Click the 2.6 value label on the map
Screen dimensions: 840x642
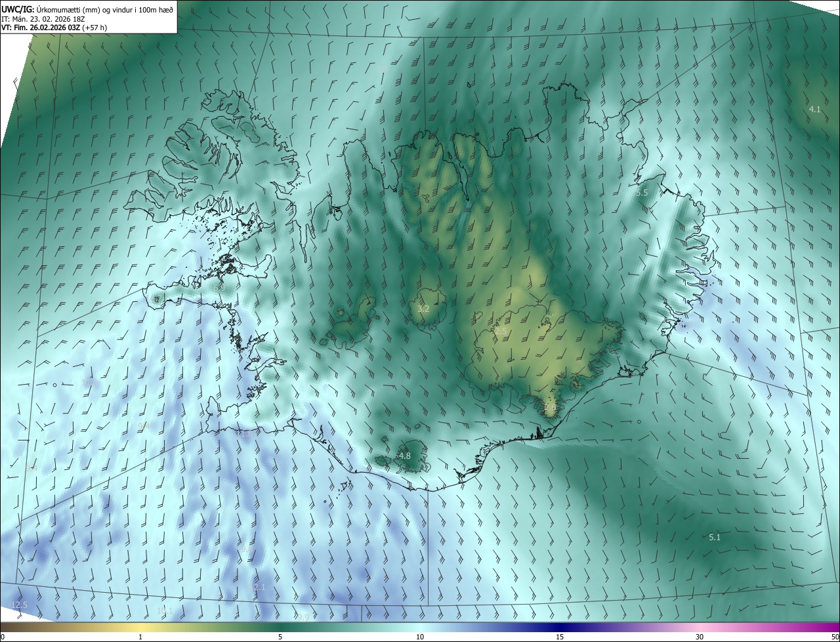[550, 407]
